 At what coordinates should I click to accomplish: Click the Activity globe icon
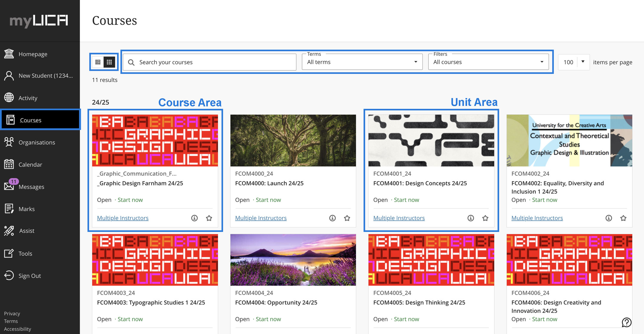click(x=9, y=98)
